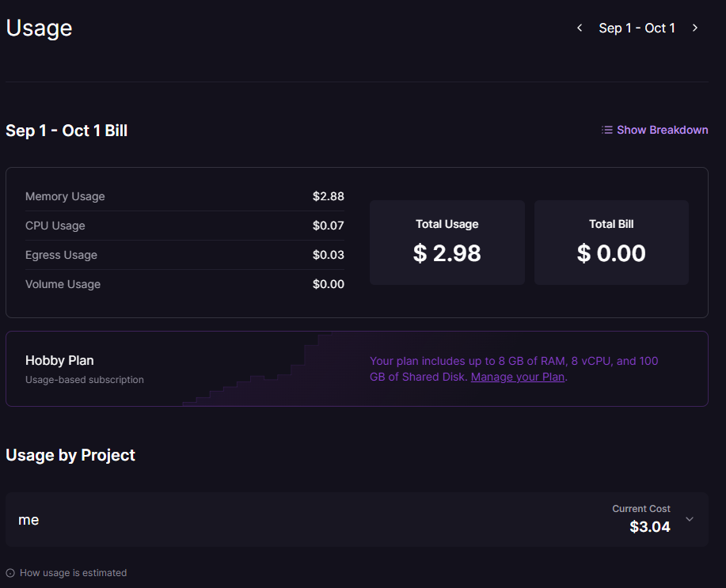The width and height of the screenshot is (726, 588).
Task: Click the Usage by Project heading
Action: pyautogui.click(x=70, y=455)
